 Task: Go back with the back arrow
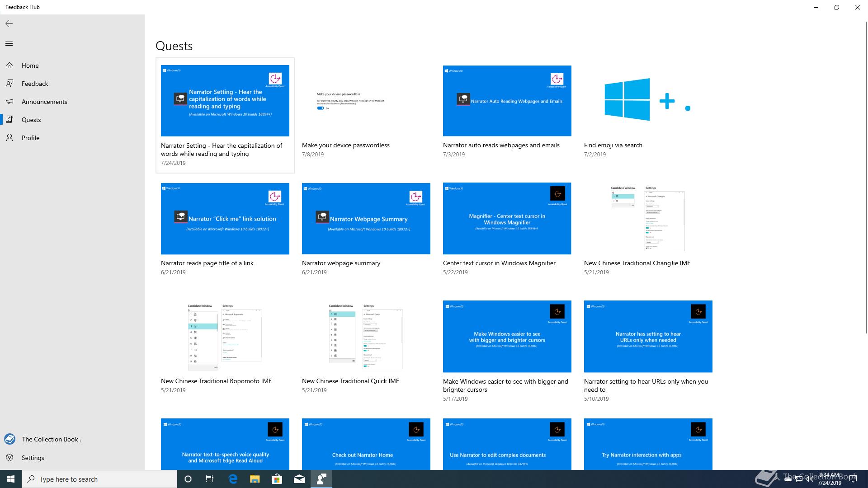(9, 23)
